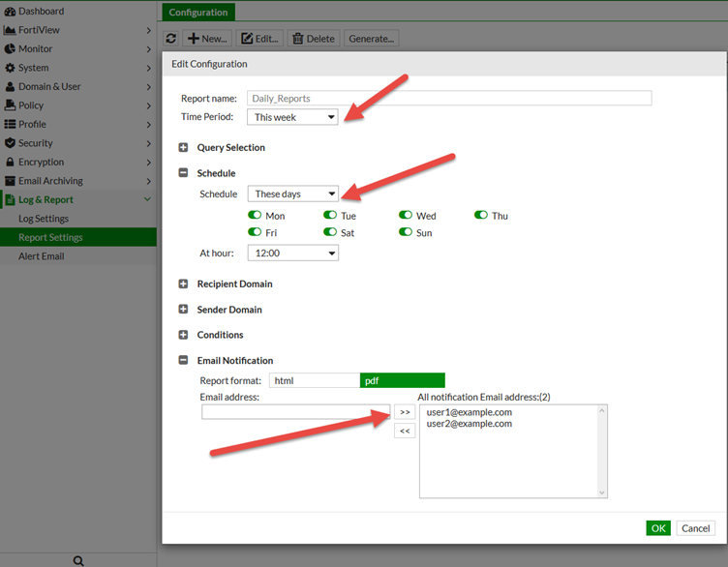
Task: Open the Time Period dropdown
Action: [292, 117]
